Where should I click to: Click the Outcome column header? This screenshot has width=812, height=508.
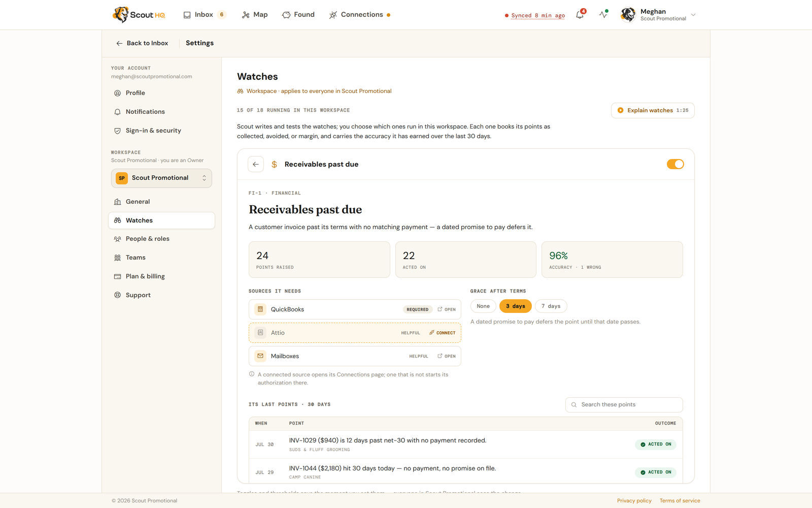(665, 423)
